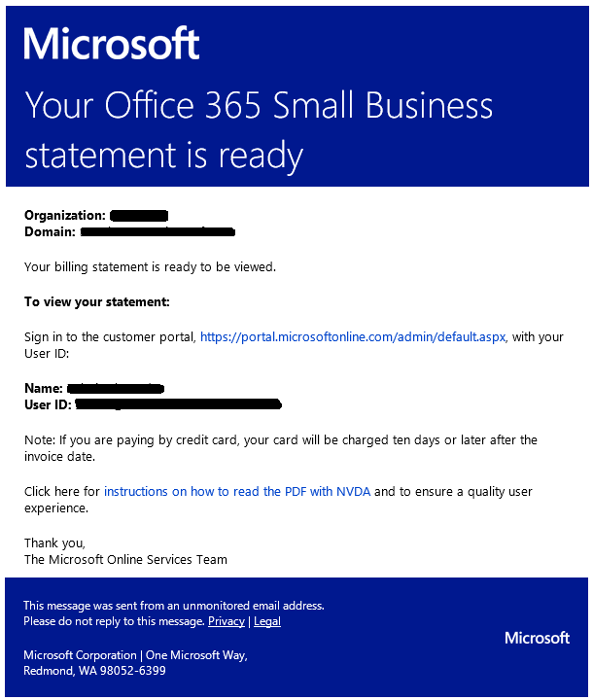
Task: Click the "Your billing statement is ready" sentence
Action: click(150, 267)
